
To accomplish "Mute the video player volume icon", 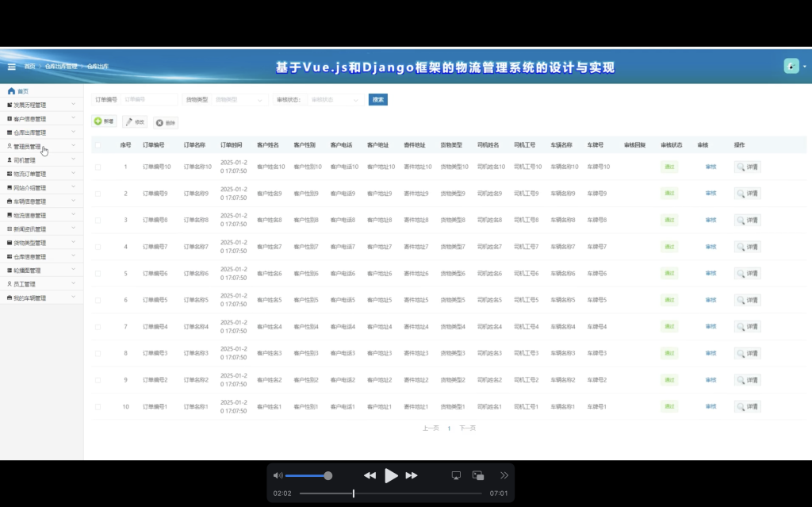I will (278, 475).
